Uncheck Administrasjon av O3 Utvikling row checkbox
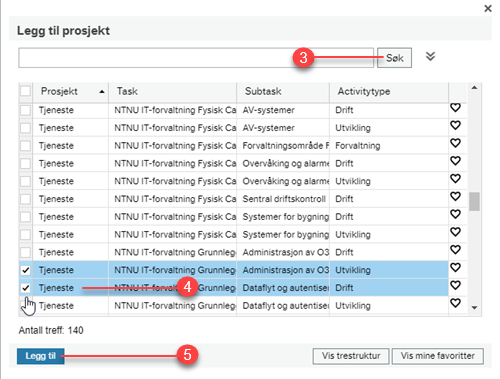The height and width of the screenshot is (379, 500). [25, 270]
